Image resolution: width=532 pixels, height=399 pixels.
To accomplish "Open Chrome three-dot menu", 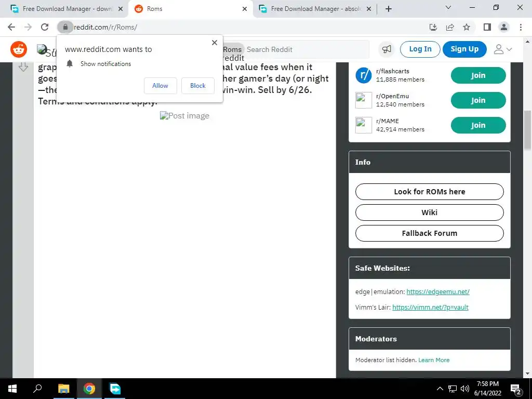I will [x=521, y=27].
